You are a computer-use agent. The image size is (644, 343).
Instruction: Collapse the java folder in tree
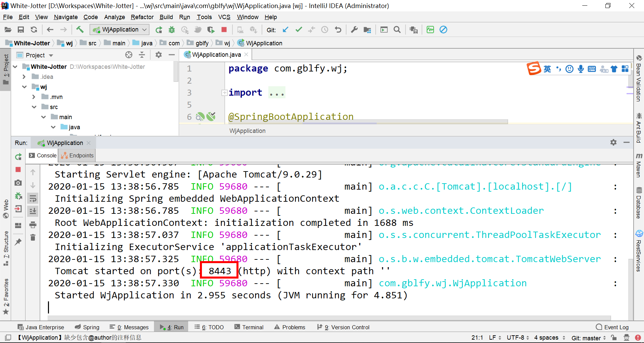[53, 127]
